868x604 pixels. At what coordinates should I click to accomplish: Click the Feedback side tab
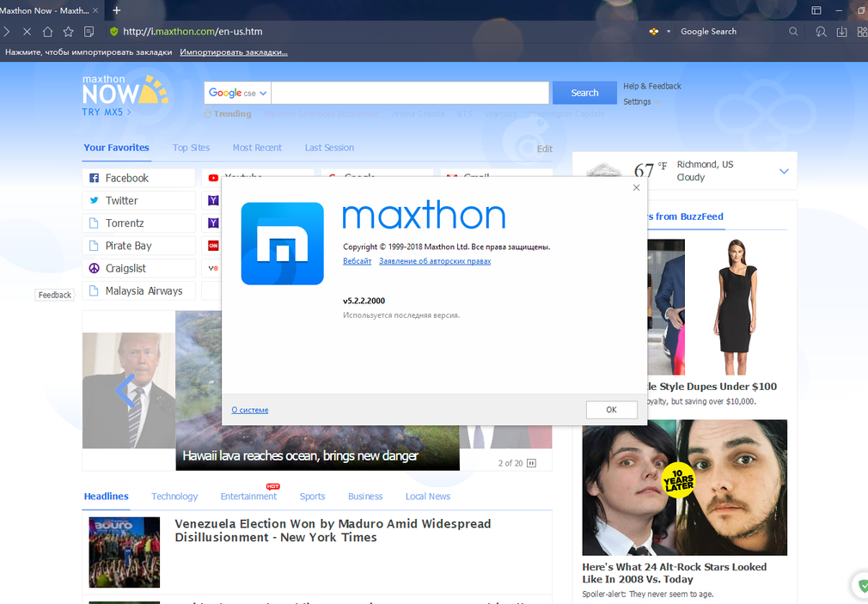point(55,295)
